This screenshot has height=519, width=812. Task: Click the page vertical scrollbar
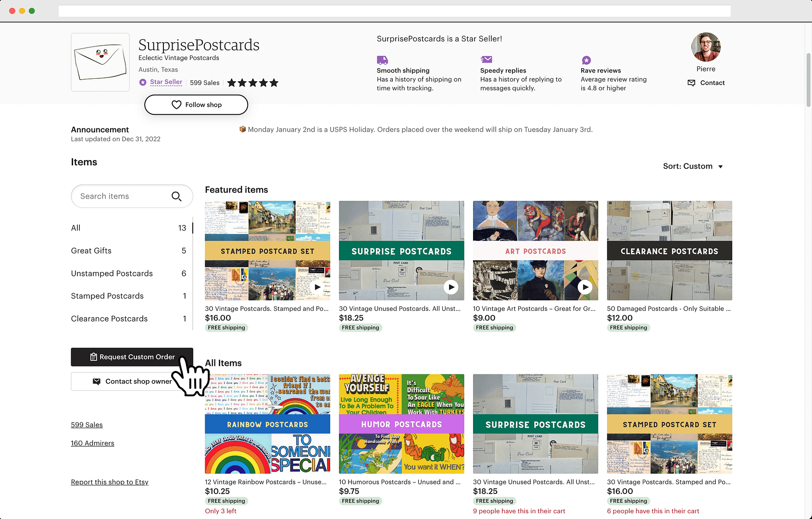coord(809,79)
